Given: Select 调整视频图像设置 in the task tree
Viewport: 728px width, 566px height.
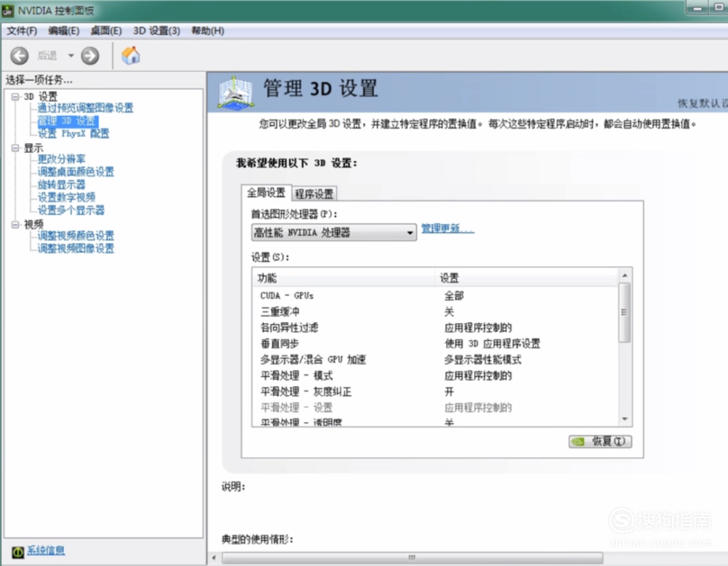Looking at the screenshot, I should pos(75,249).
